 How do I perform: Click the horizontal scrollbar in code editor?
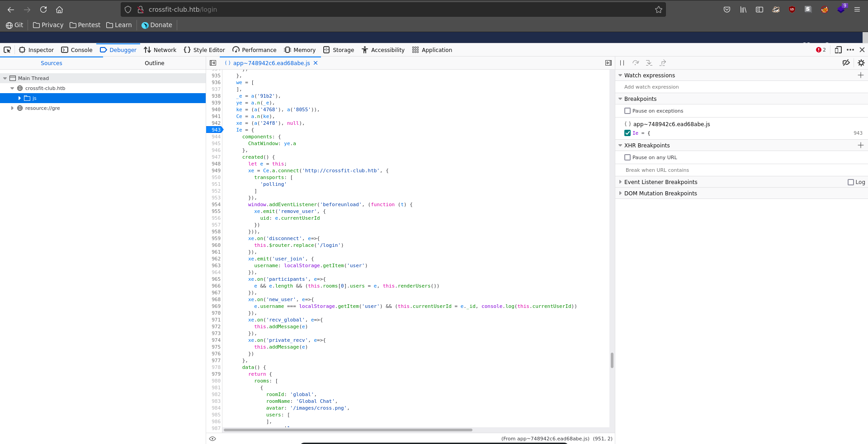pos(348,430)
